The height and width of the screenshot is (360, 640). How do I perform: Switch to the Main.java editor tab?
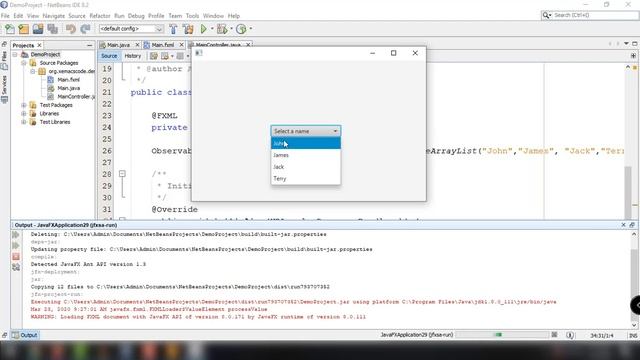point(118,45)
